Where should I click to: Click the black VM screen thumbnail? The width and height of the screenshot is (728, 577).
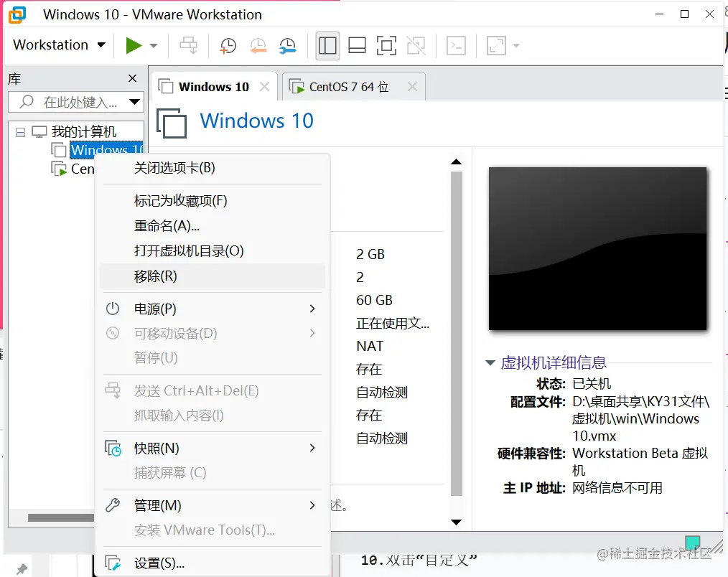(597, 249)
